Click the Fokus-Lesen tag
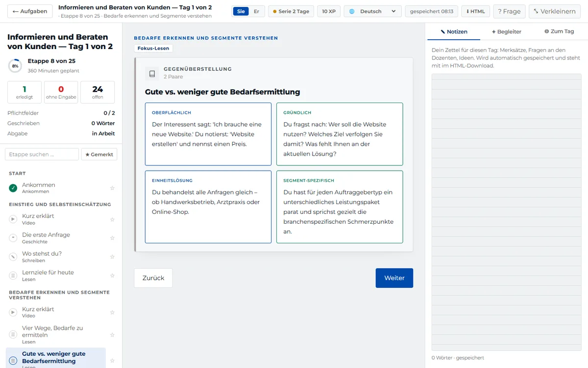 [153, 49]
